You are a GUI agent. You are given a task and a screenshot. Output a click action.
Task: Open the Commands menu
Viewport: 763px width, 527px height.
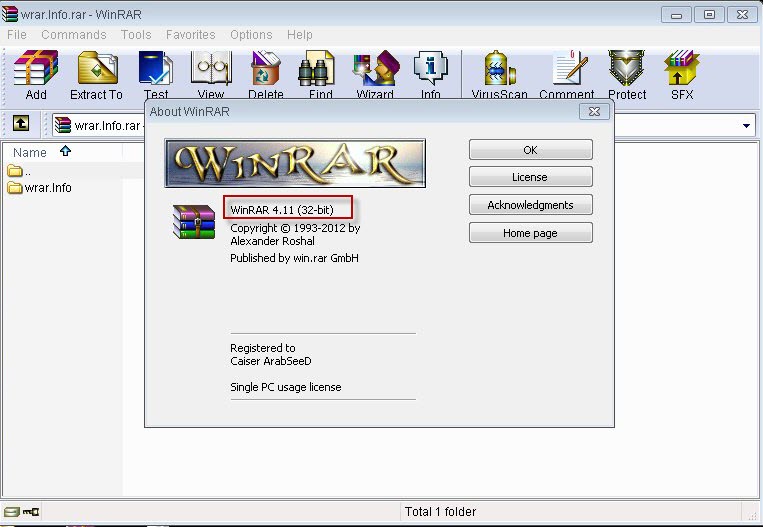coord(73,35)
